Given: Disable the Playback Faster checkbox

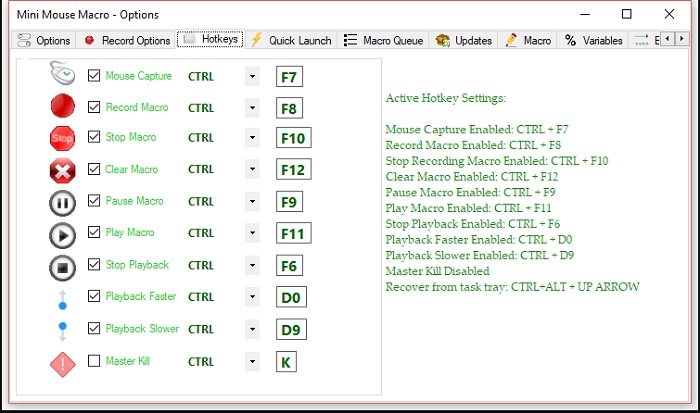Looking at the screenshot, I should coord(94,297).
